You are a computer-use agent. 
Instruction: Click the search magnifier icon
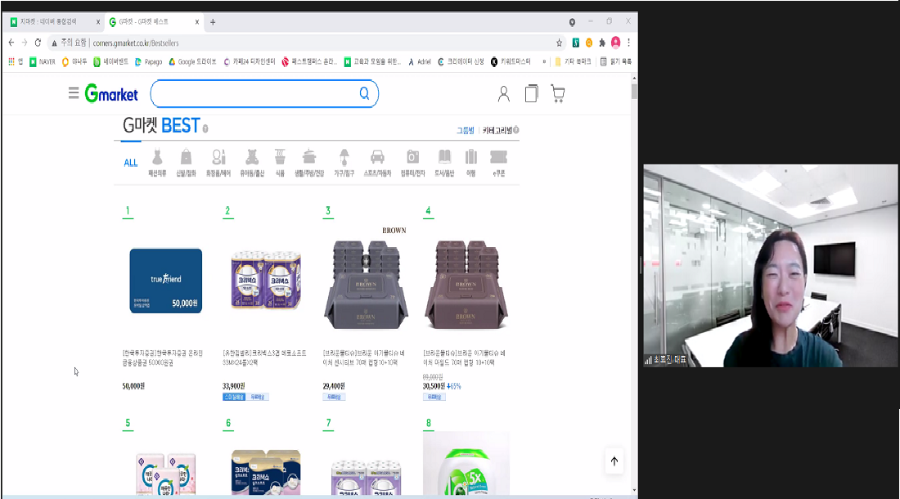364,93
